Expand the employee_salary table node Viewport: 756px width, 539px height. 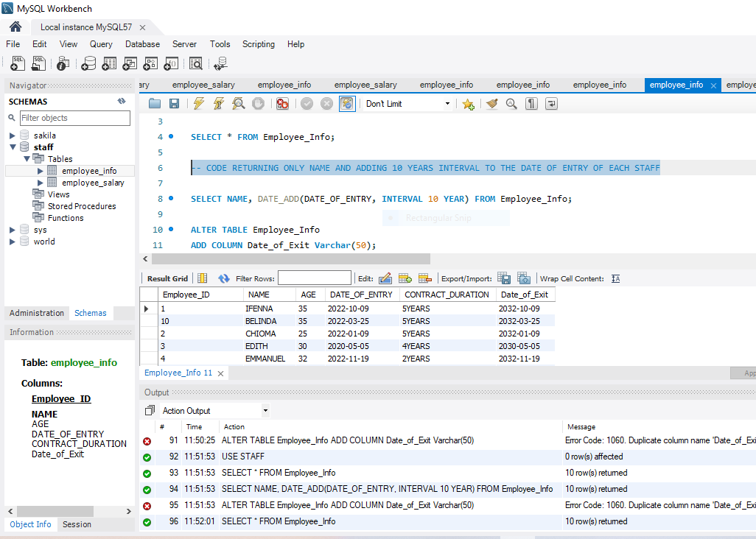[41, 183]
